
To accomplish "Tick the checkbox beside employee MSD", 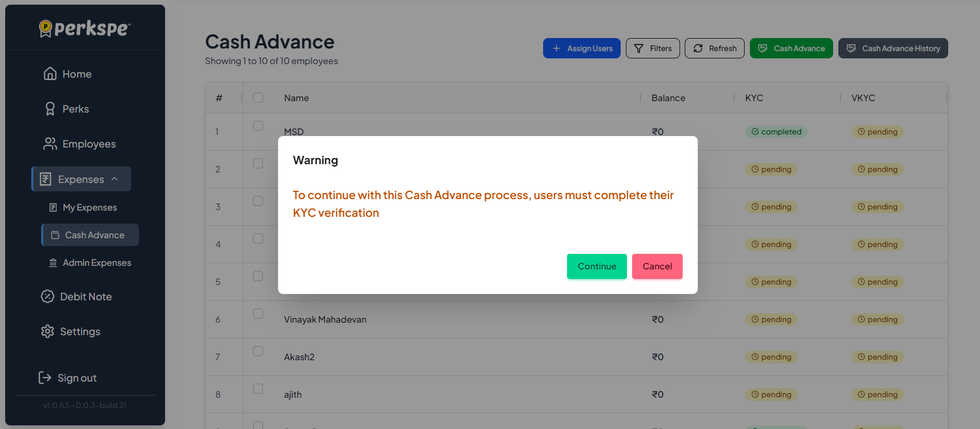I will click(x=258, y=126).
